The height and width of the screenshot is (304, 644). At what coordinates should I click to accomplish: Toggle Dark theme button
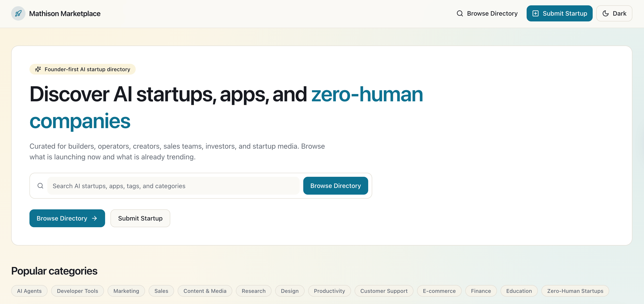click(614, 13)
